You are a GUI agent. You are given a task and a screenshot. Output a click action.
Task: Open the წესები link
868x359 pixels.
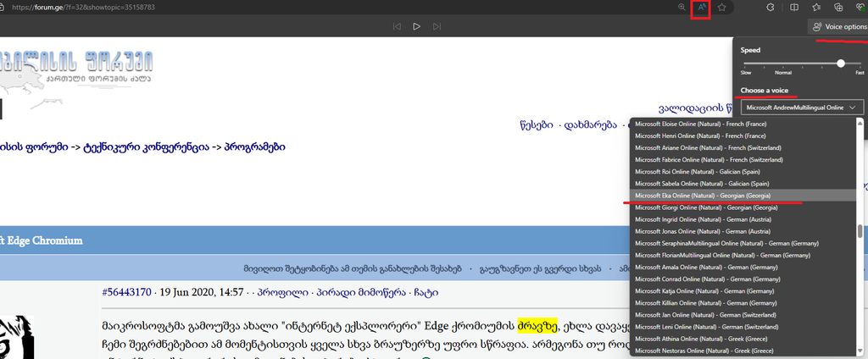click(537, 125)
